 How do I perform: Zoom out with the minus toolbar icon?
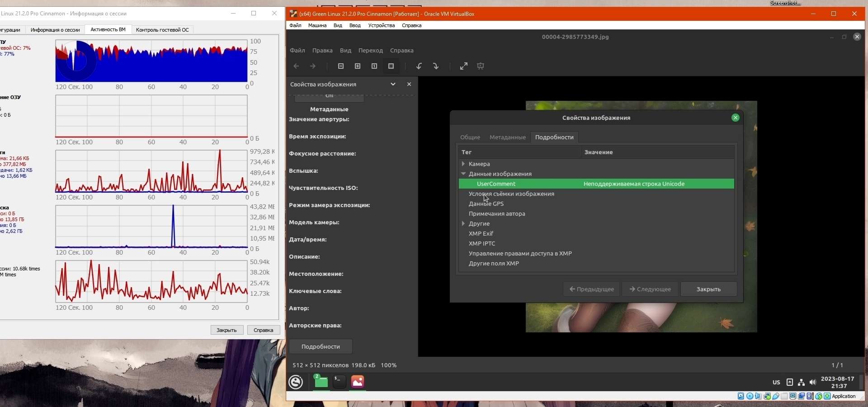coord(341,66)
